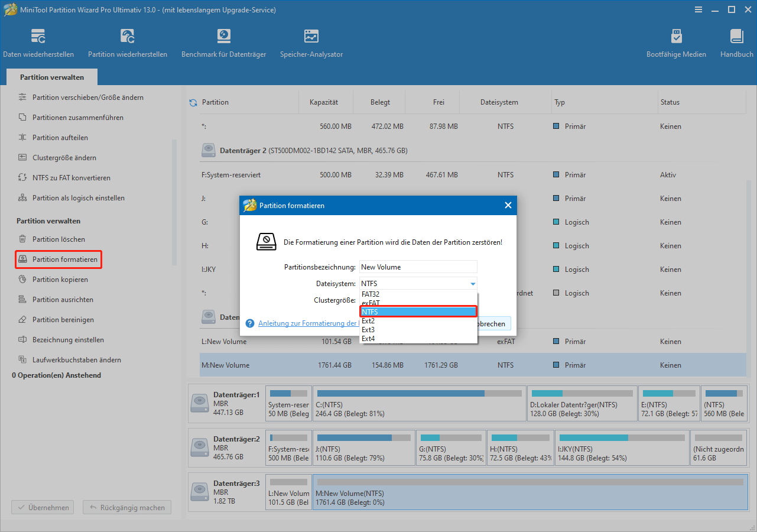Select Ext4 in the file system list
Viewport: 757px width, 532px height.
368,339
